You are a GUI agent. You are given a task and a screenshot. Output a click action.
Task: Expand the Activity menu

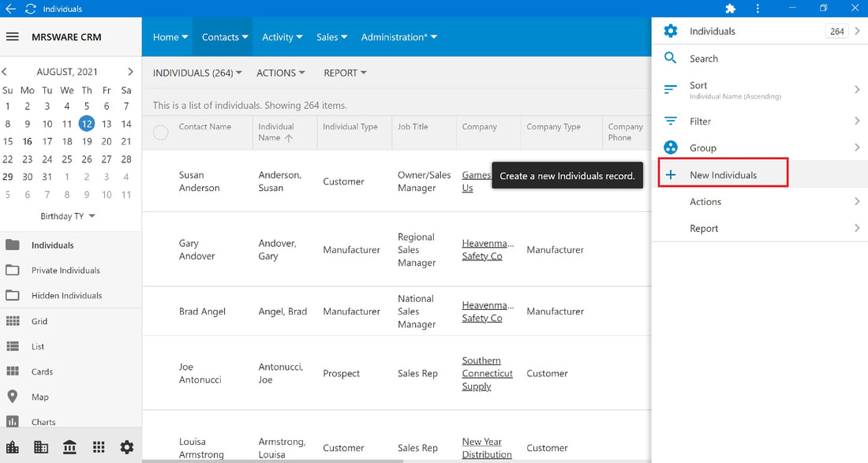click(282, 37)
